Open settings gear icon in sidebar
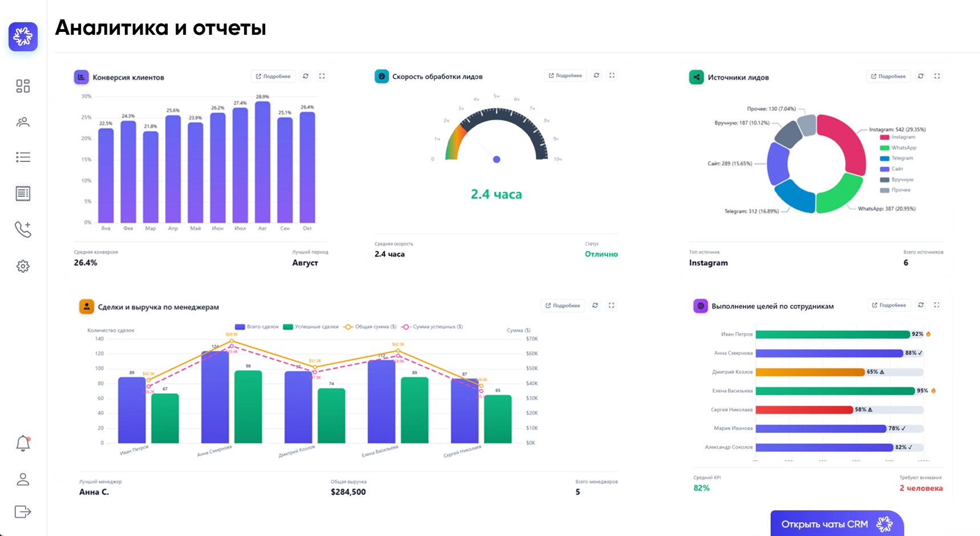This screenshot has width=980, height=536. point(23,266)
